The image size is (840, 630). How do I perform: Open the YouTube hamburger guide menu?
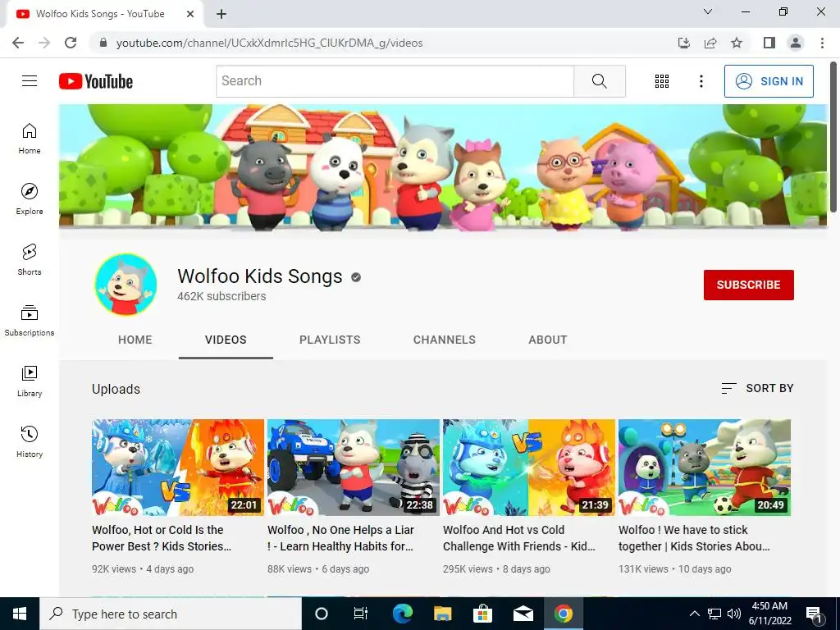(30, 81)
